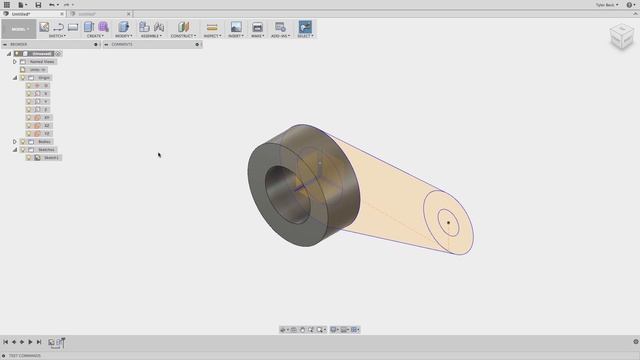Activate the root component radio button

coord(58,53)
